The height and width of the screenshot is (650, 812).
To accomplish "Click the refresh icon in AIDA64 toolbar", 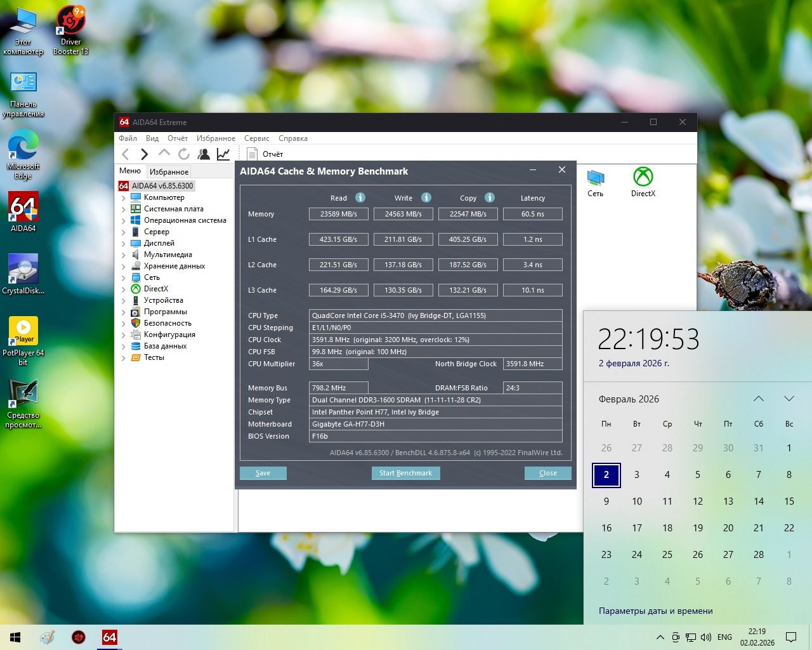I will tap(183, 154).
